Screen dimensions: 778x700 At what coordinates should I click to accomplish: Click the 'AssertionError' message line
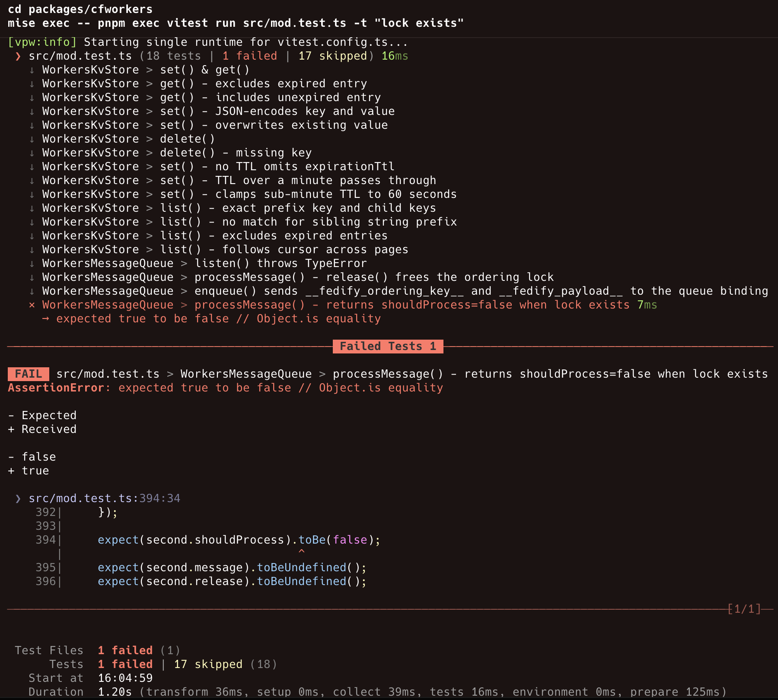[x=225, y=388]
